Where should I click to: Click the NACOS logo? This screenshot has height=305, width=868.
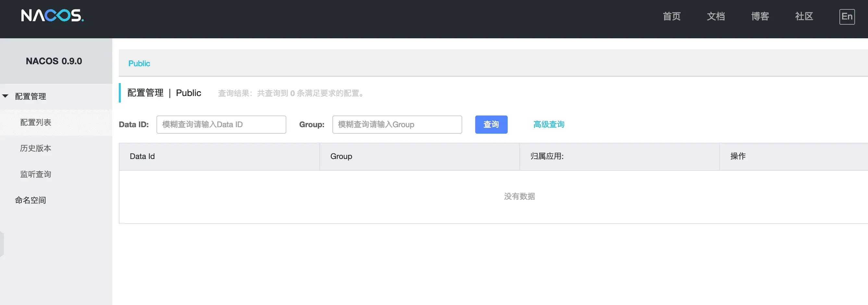pyautogui.click(x=53, y=16)
